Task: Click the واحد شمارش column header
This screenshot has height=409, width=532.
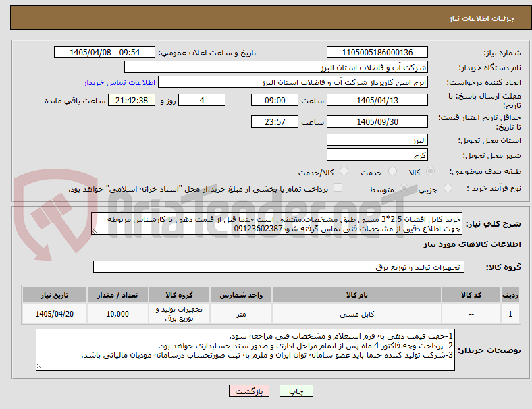Action: (x=241, y=295)
